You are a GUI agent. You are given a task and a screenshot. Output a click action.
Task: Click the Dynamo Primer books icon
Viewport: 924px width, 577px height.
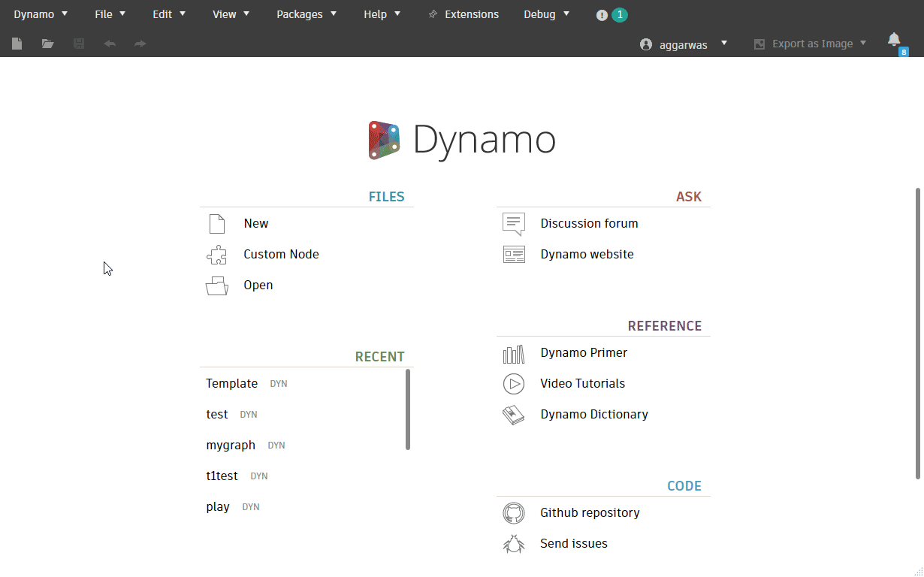(514, 353)
